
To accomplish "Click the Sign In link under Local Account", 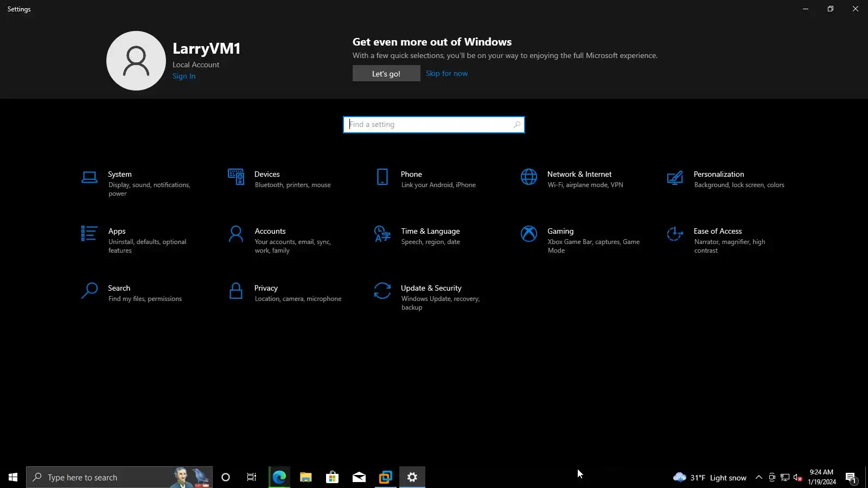I will tap(184, 76).
